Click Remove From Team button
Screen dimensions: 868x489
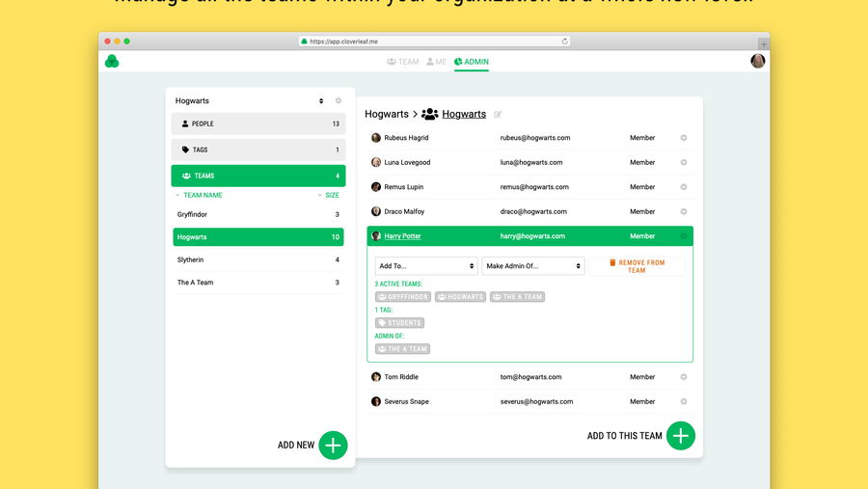tap(637, 266)
